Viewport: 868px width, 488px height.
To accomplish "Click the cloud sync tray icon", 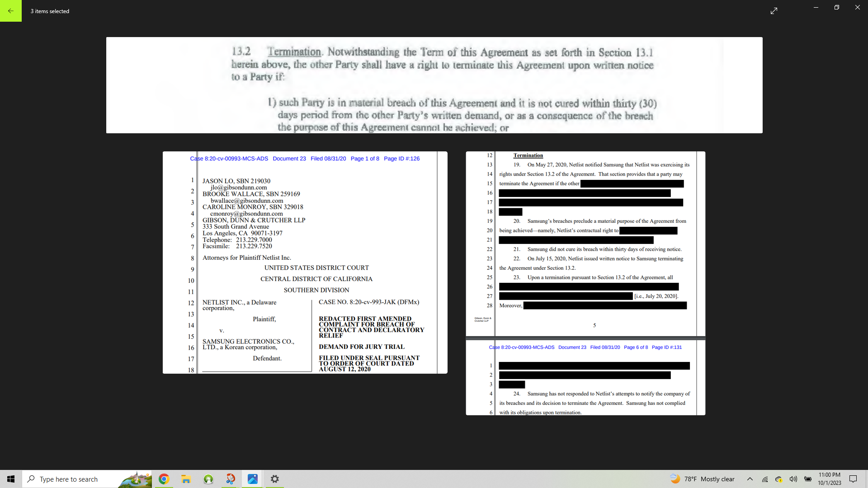I will coord(779,479).
